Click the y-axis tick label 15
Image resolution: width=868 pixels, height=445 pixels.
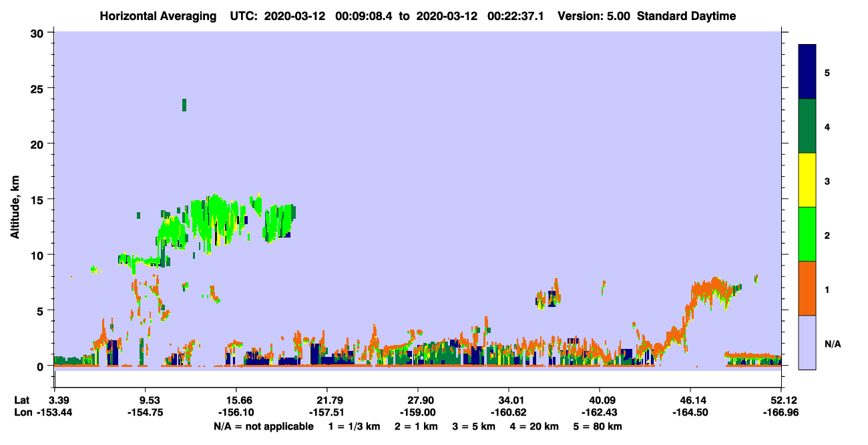(39, 199)
